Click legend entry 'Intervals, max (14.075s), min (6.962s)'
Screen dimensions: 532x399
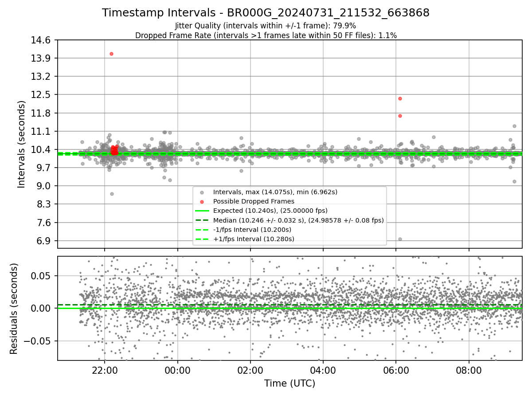coord(275,192)
